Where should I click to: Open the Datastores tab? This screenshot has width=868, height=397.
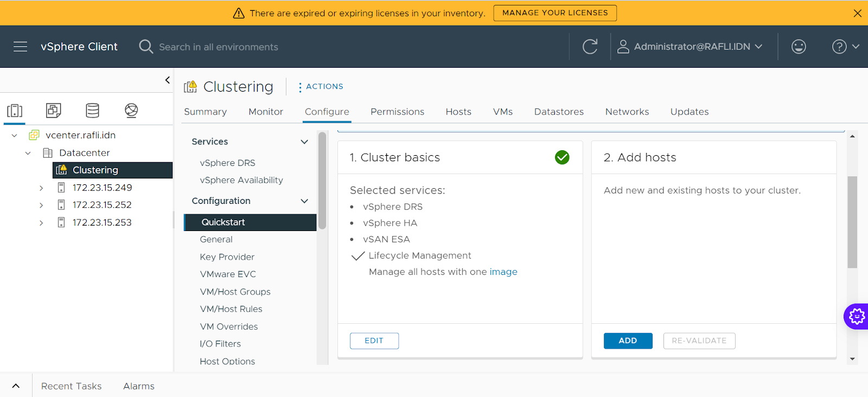point(559,112)
